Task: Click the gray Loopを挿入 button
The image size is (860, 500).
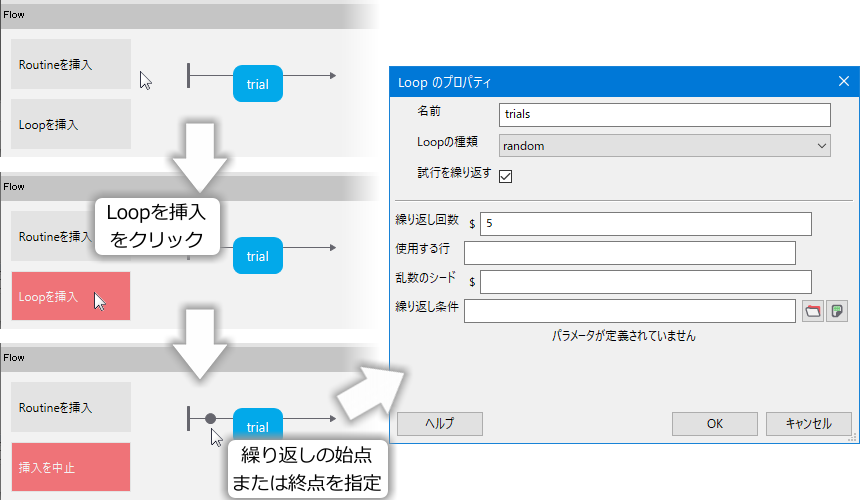Action: 71,124
